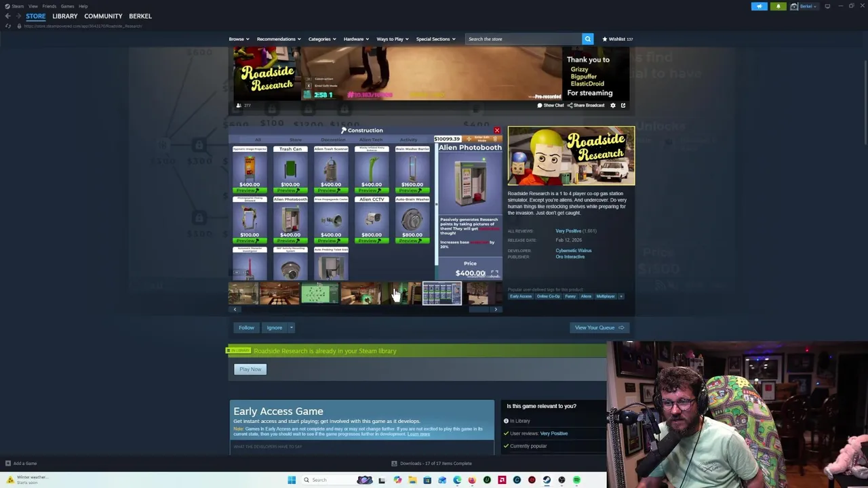Open the STORE tab
The image size is (868, 488).
pos(36,16)
